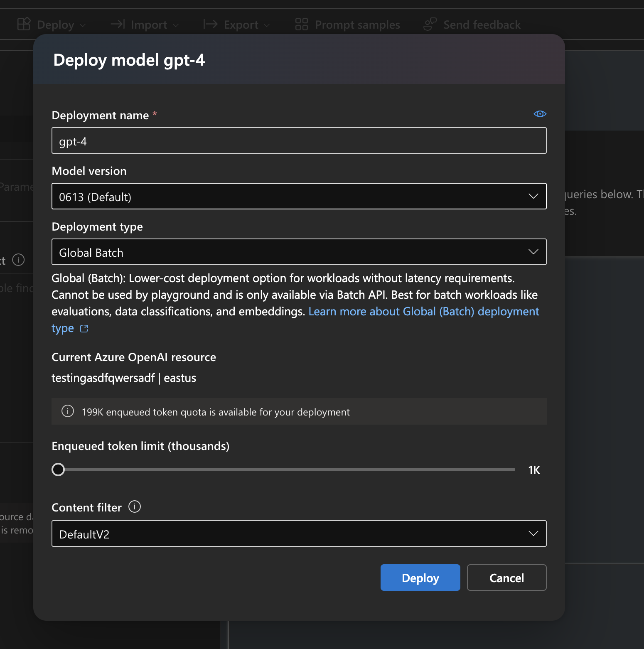Click the info icon in the background left panel

[18, 260]
